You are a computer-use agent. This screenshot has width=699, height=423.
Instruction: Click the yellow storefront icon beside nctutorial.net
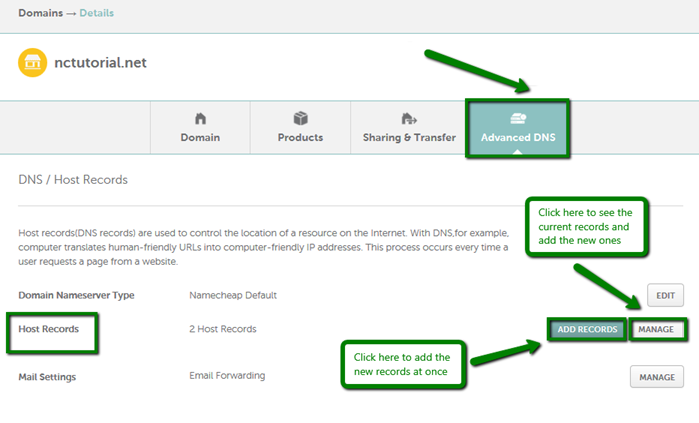click(x=34, y=63)
